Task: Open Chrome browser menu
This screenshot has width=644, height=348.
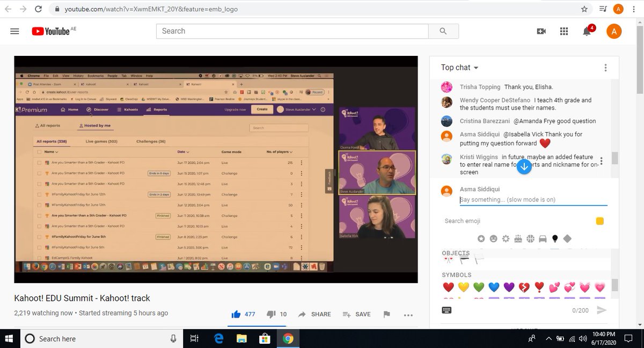Action: [x=634, y=9]
